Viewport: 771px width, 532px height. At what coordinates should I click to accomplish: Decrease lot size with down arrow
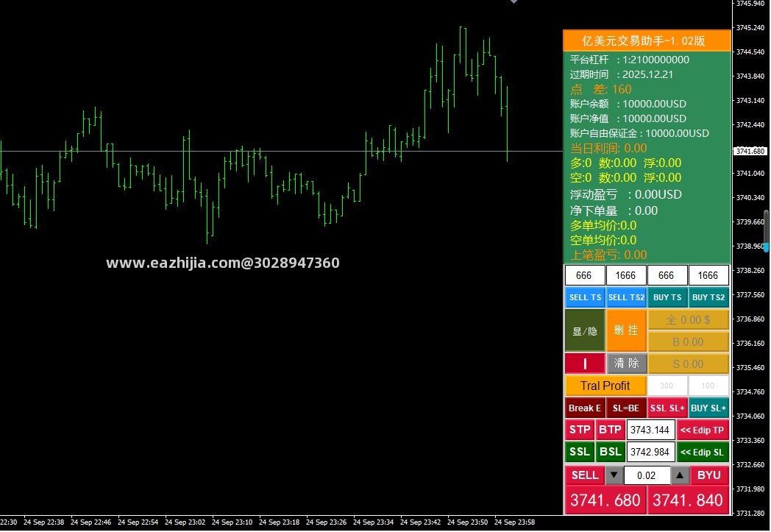point(614,475)
